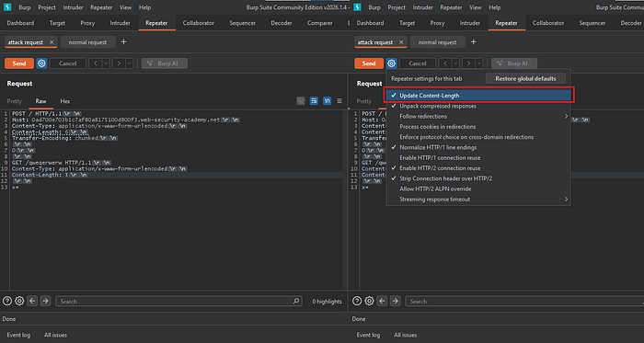The height and width of the screenshot is (343, 644).
Task: Click the Search field in left window
Action: [178, 301]
